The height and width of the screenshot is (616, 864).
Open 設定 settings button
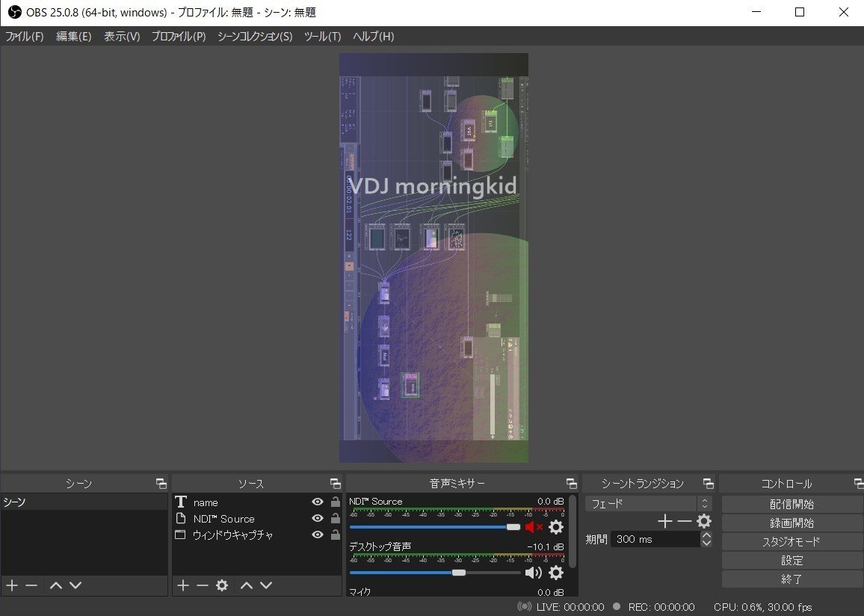[792, 561]
